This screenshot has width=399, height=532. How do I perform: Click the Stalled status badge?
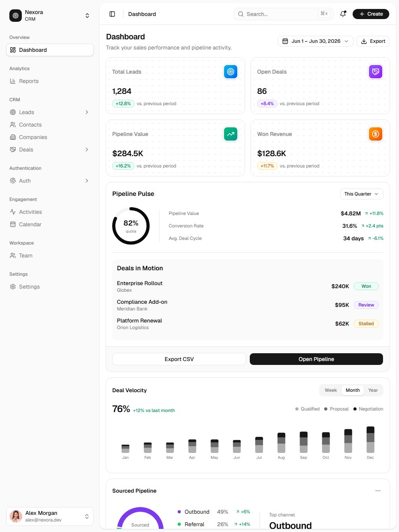click(366, 324)
